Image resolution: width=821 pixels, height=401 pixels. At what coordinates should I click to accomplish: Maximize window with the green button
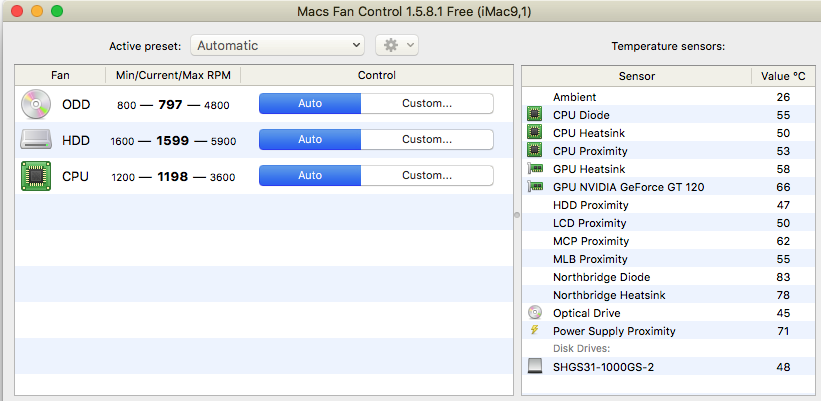(57, 12)
